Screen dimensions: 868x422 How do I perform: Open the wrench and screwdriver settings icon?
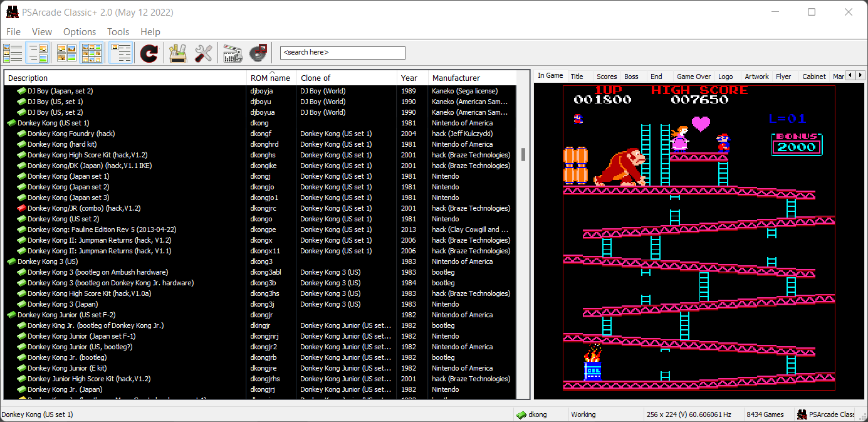(x=203, y=53)
